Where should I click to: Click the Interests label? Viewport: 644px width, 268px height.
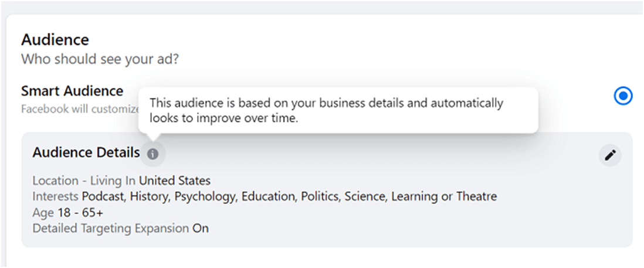click(56, 196)
